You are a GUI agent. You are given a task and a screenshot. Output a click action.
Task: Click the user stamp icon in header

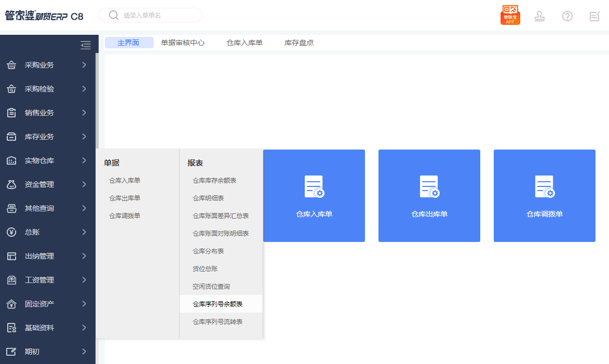tap(539, 16)
